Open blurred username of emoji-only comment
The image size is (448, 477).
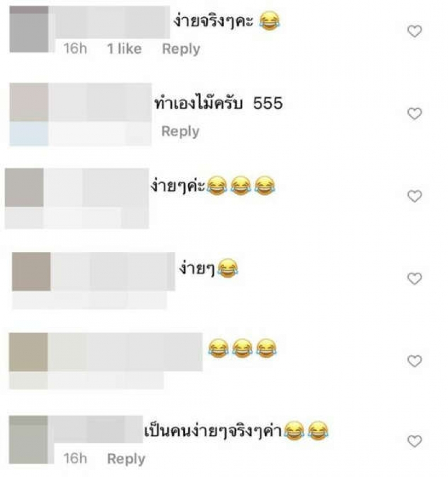pos(125,352)
